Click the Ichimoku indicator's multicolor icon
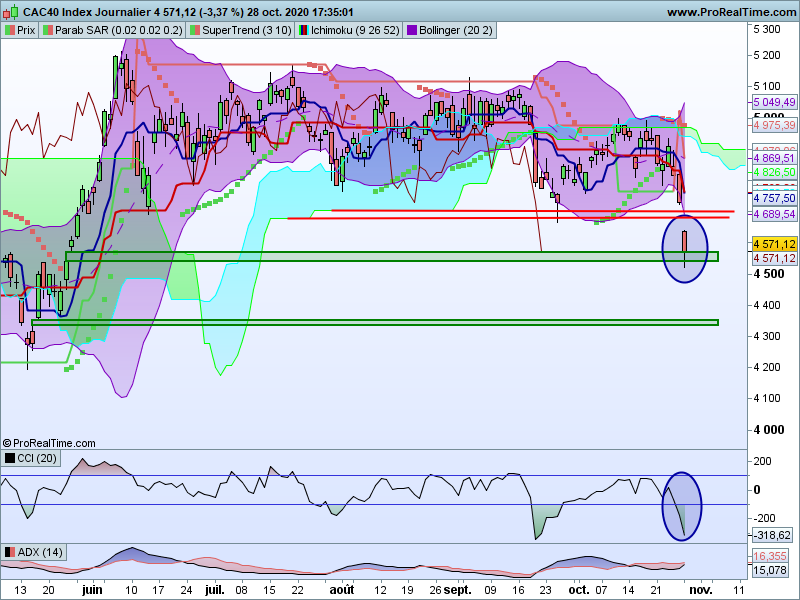Image resolution: width=800 pixels, height=600 pixels. 304,30
